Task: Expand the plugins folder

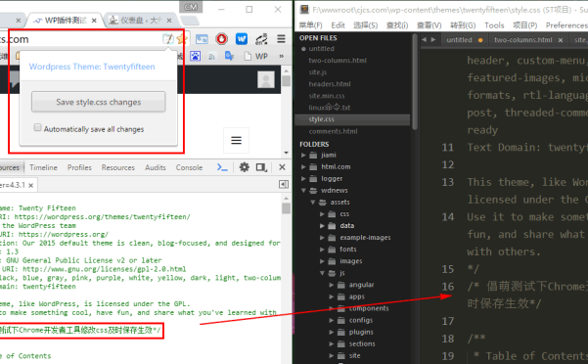Action: (x=332, y=332)
